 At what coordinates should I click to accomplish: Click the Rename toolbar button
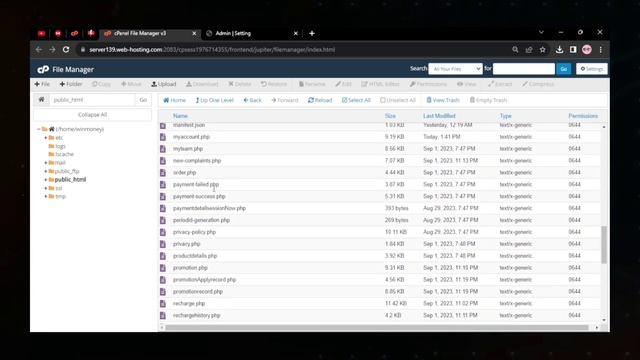312,84
